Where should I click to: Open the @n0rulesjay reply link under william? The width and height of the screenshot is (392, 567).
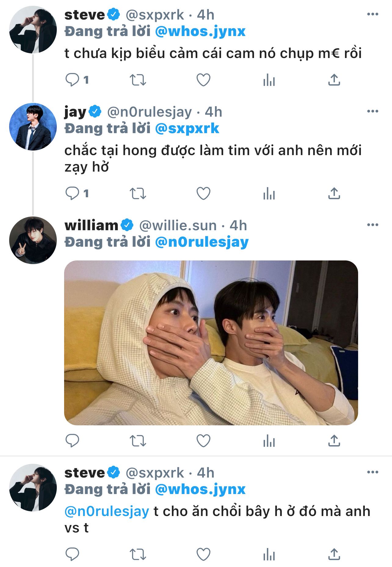pyautogui.click(x=202, y=242)
